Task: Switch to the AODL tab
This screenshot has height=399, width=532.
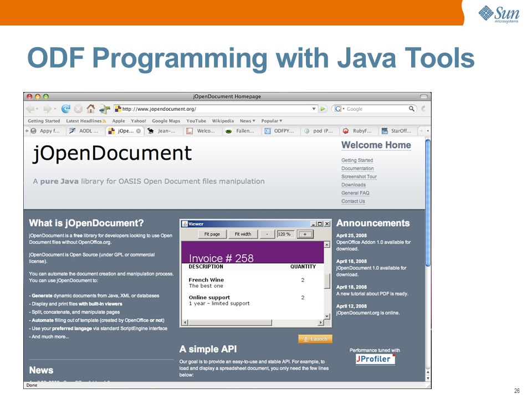Action: (x=85, y=131)
